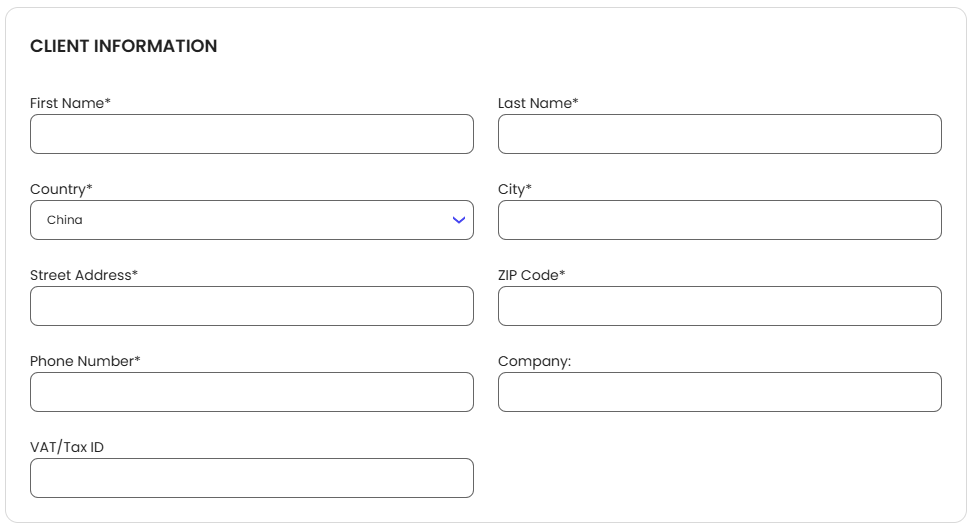Click into the Last Name text box
This screenshot has width=970, height=528.
coord(720,134)
